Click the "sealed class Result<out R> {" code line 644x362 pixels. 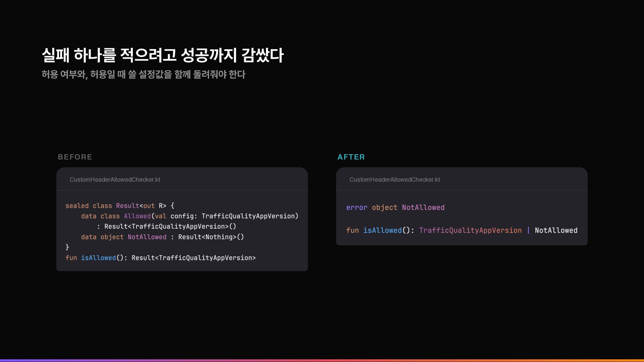(x=120, y=206)
